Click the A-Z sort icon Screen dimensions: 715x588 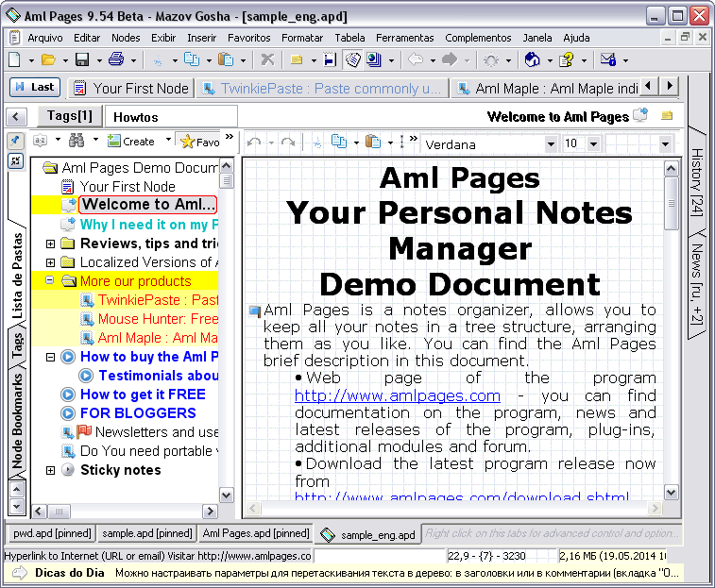40,141
